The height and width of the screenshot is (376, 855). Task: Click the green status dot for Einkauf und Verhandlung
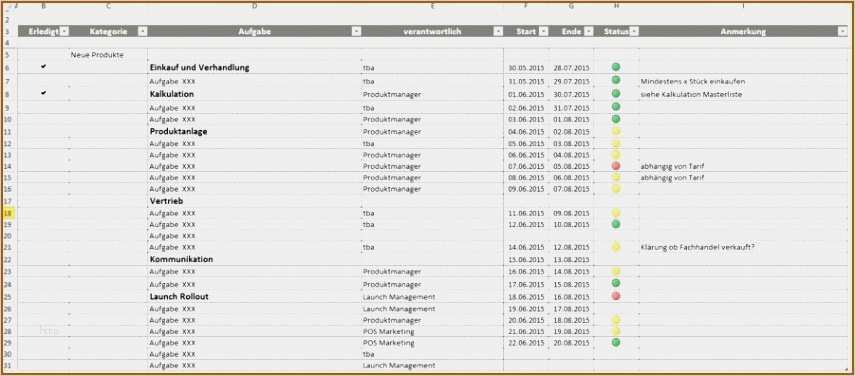click(616, 67)
